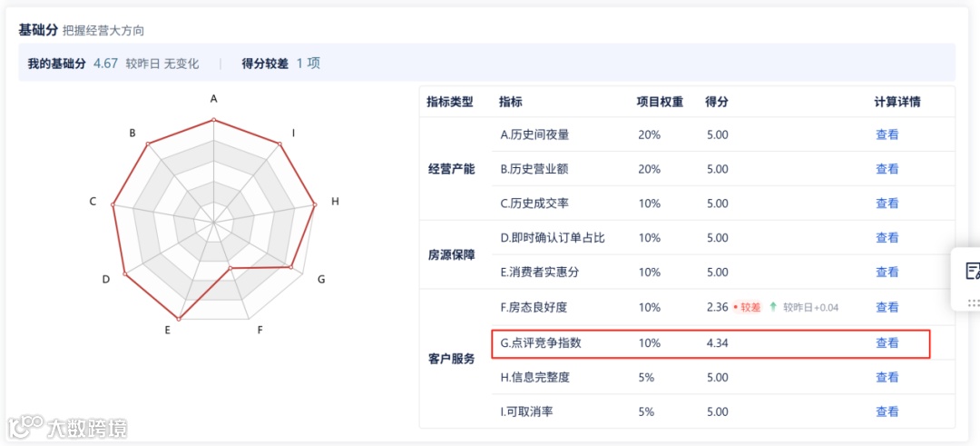Open 查看 for D.即时确认订单占比
The image size is (980, 446).
pos(887,238)
